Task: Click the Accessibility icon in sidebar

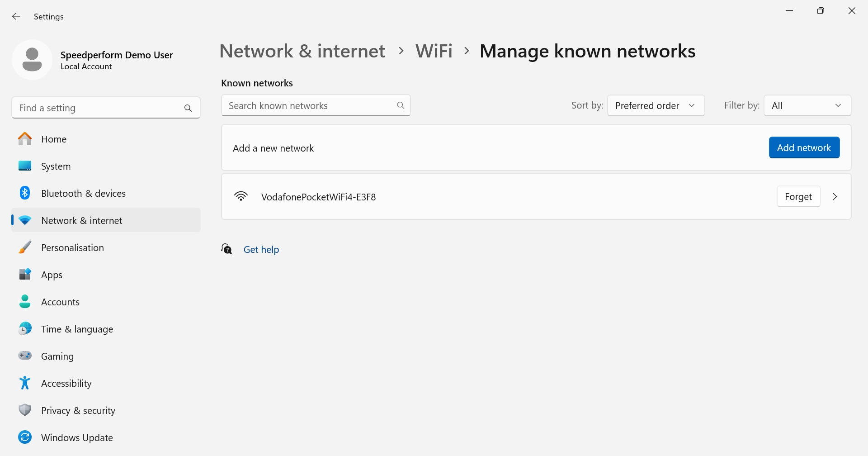Action: [25, 383]
